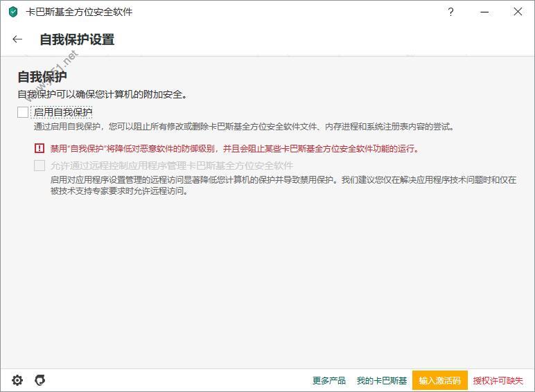Screen dimensions: 535x392
Task: Click the red warning exclamation icon
Action: (40, 148)
